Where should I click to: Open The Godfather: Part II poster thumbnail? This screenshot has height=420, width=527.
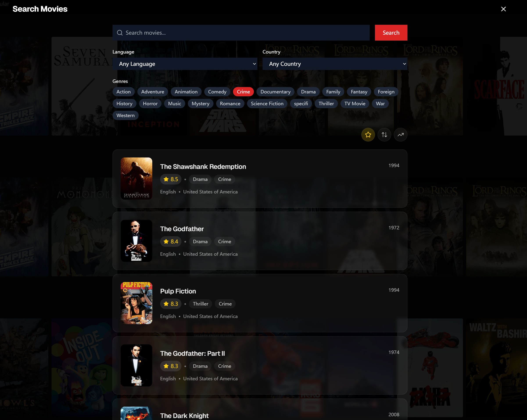coord(136,365)
